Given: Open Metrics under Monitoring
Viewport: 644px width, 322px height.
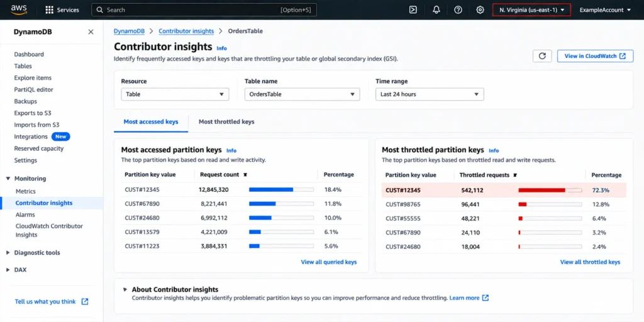Looking at the screenshot, I should [25, 191].
